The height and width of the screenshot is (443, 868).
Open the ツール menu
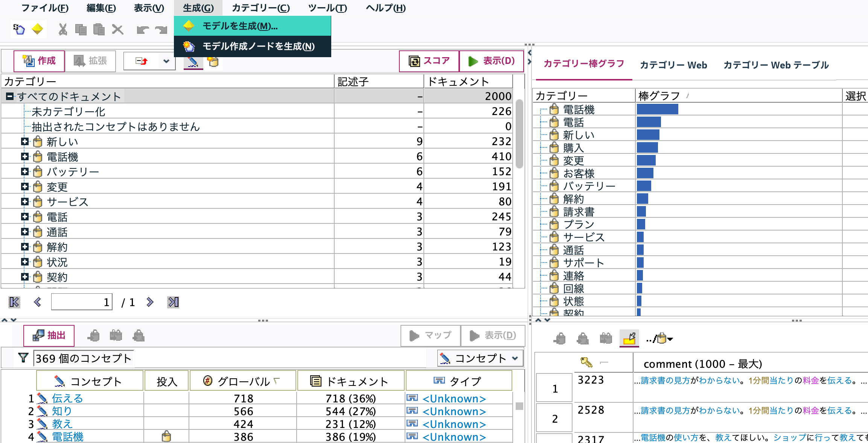pos(327,8)
